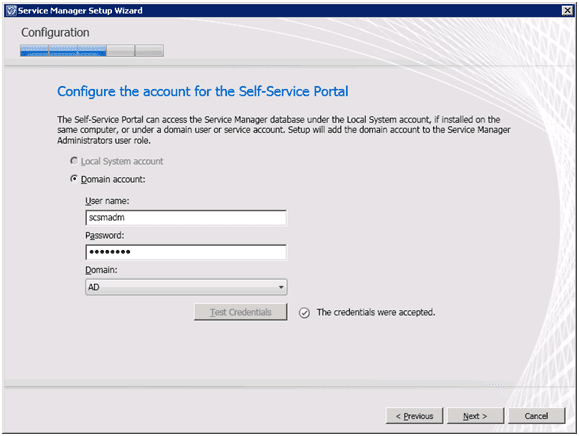
Task: Click the 'Configure the account' heading text
Action: [x=202, y=91]
